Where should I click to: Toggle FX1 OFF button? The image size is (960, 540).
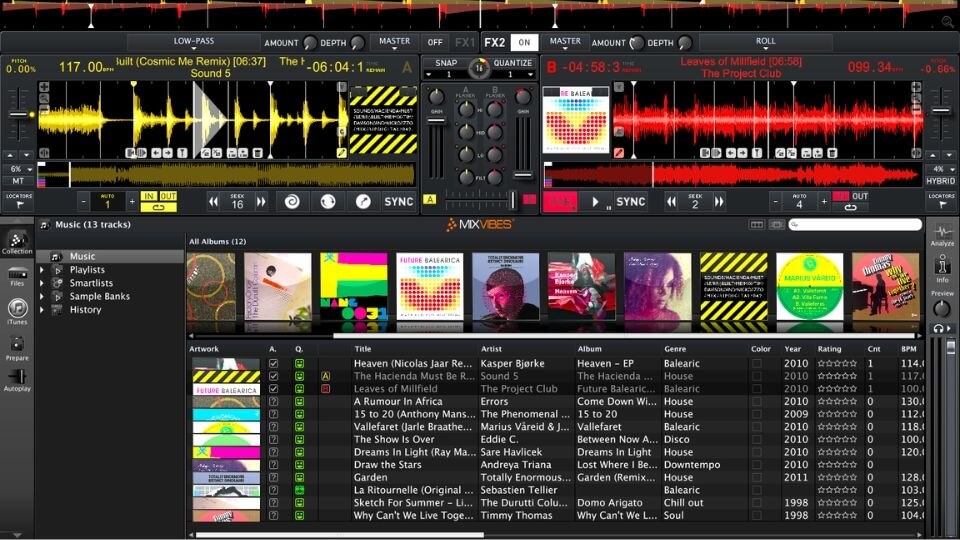click(435, 42)
